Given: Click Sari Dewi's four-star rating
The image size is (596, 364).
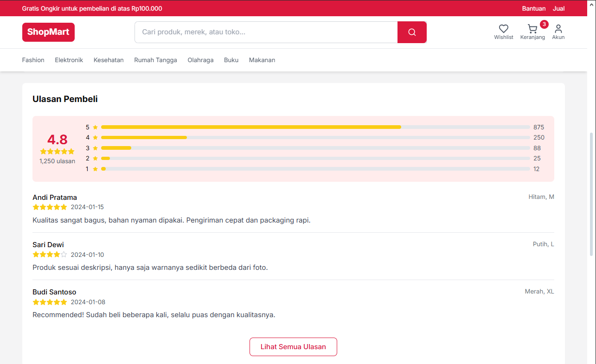Looking at the screenshot, I should (x=50, y=255).
